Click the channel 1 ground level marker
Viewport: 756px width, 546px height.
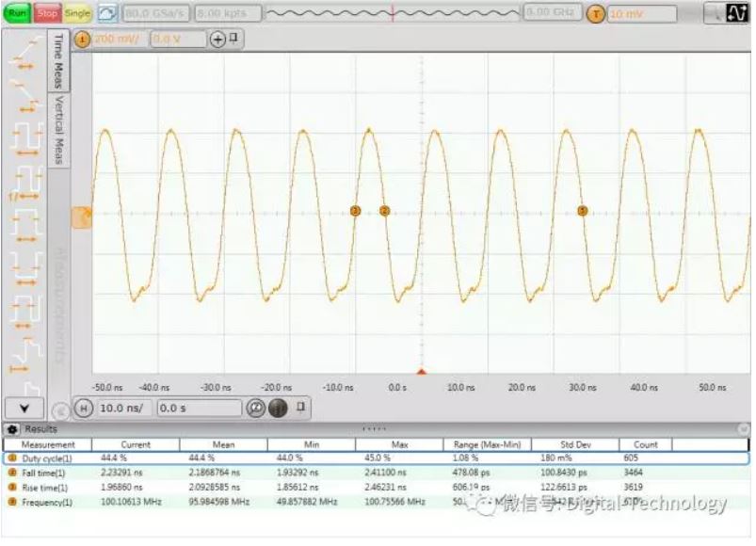coord(83,217)
